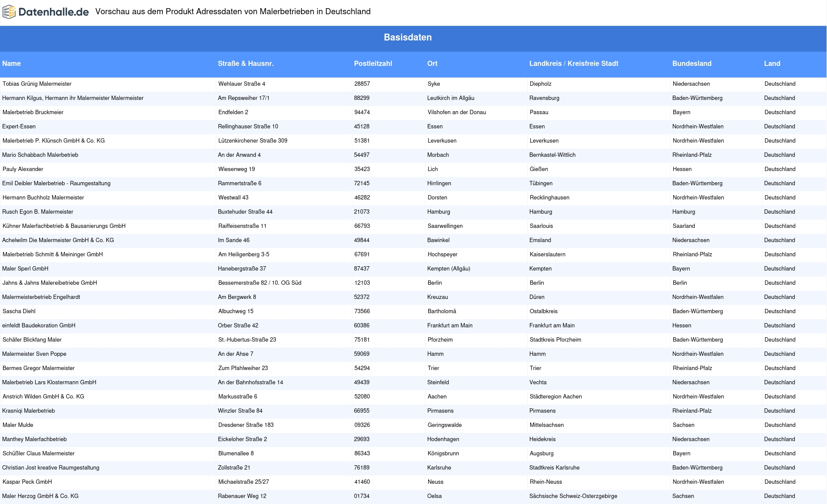Select Malerbetrieb Bruckmeier row name

tap(33, 112)
